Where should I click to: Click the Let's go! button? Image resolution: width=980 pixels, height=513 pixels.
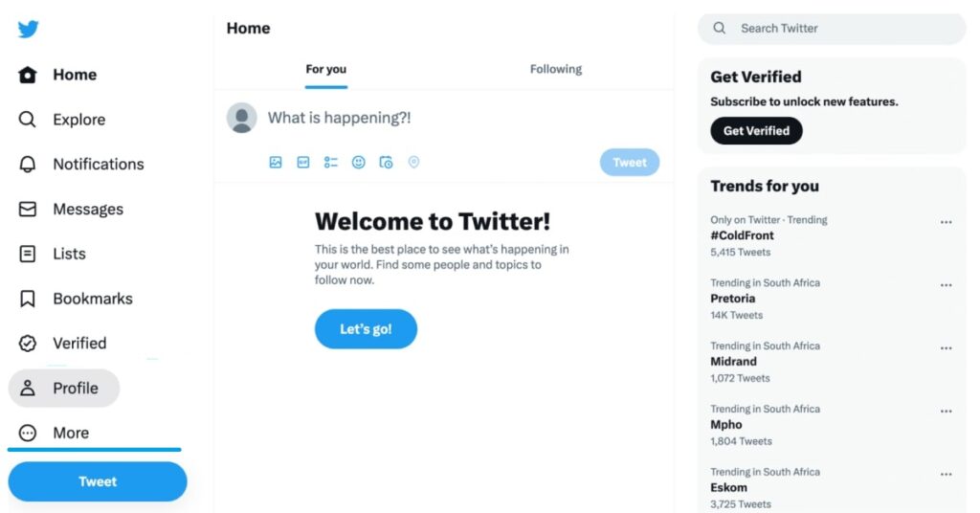point(366,329)
